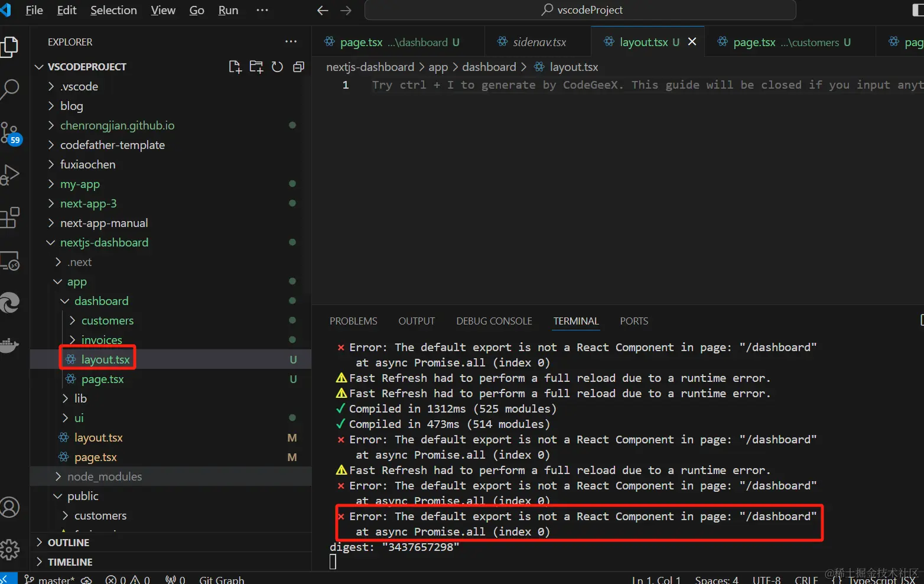Open the Search view in activity bar
The image size is (924, 584).
point(9,89)
